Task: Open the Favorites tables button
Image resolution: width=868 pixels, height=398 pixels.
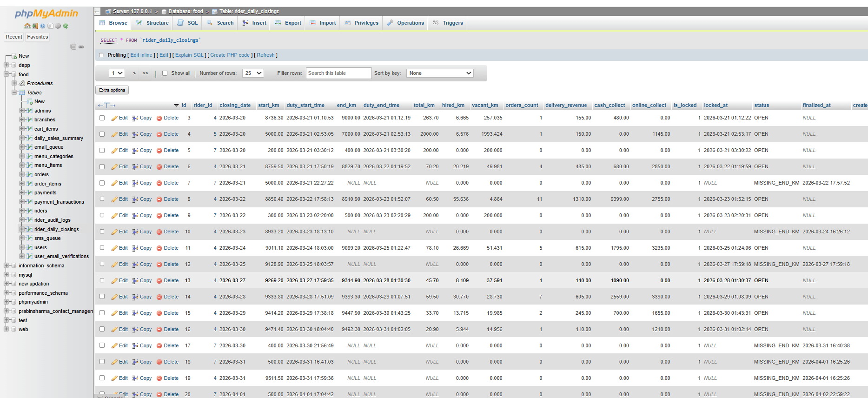Action: point(38,37)
